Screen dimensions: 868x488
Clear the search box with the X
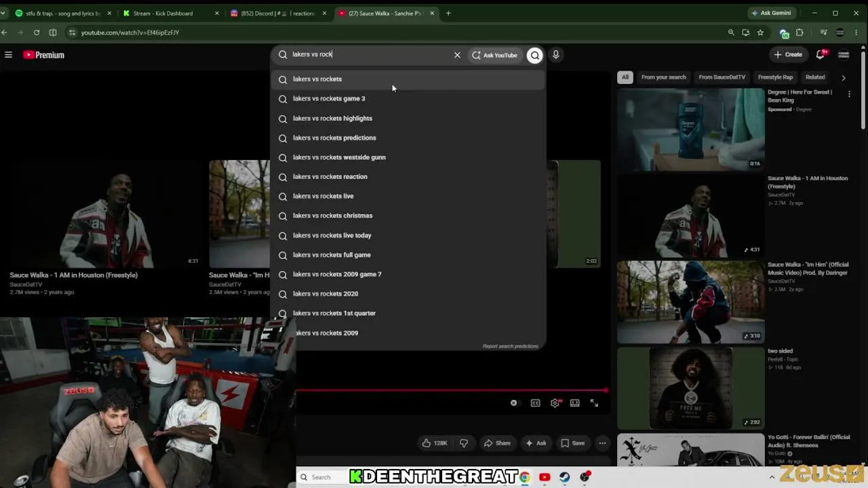point(457,55)
